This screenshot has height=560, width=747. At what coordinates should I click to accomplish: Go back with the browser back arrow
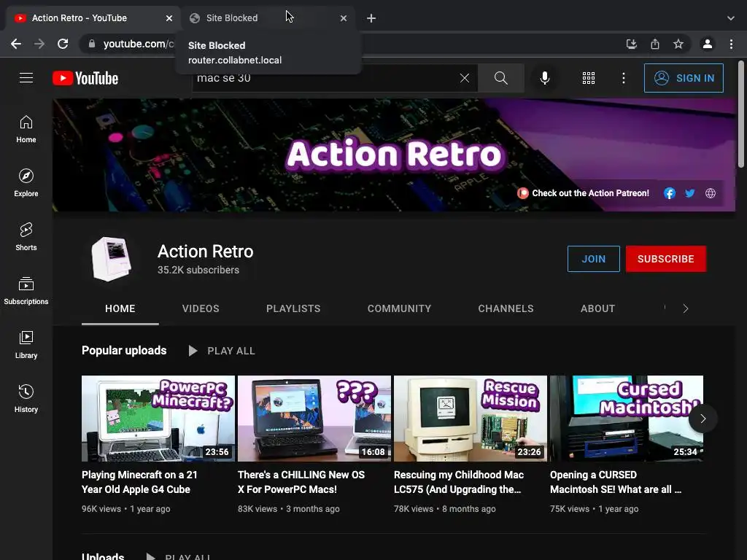[x=16, y=44]
